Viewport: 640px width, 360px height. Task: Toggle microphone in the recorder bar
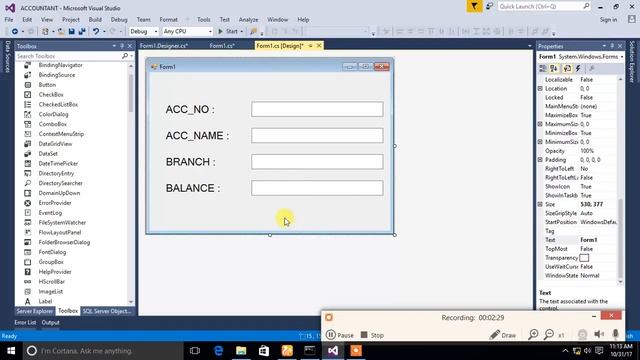[x=616, y=334]
